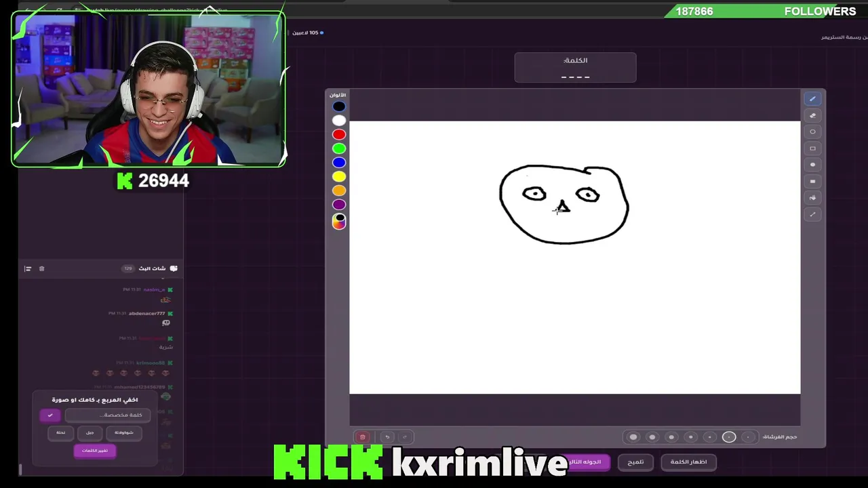Click the stream chat bubble icon
The width and height of the screenshot is (868, 488).
point(174,268)
